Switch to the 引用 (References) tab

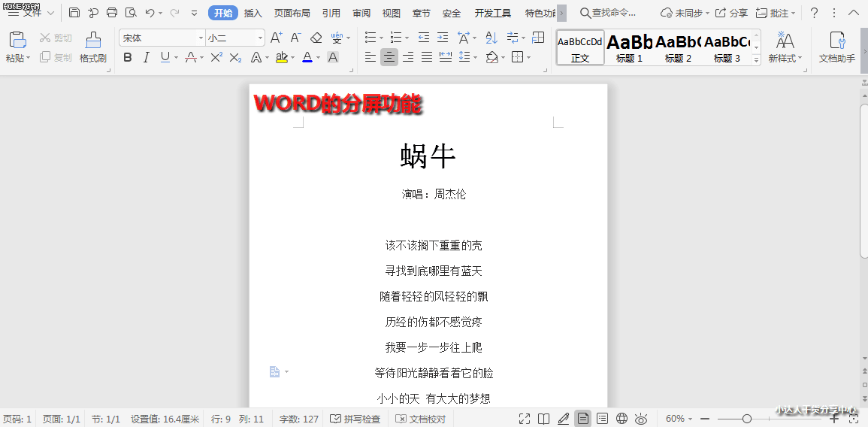(331, 14)
